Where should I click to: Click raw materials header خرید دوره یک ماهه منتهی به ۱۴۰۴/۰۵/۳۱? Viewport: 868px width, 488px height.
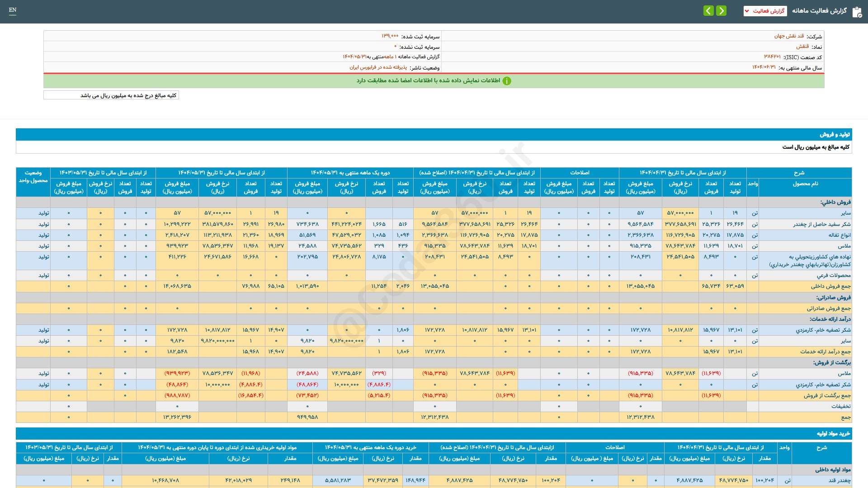click(x=371, y=448)
